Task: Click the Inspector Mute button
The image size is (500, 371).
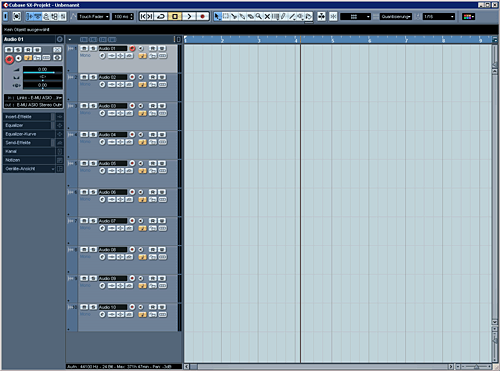Action: pyautogui.click(x=9, y=50)
